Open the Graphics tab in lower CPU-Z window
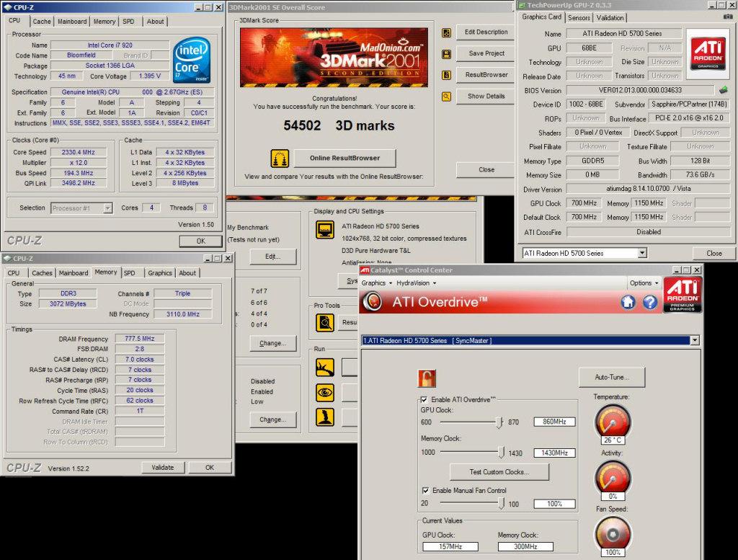The height and width of the screenshot is (560, 738). [160, 273]
